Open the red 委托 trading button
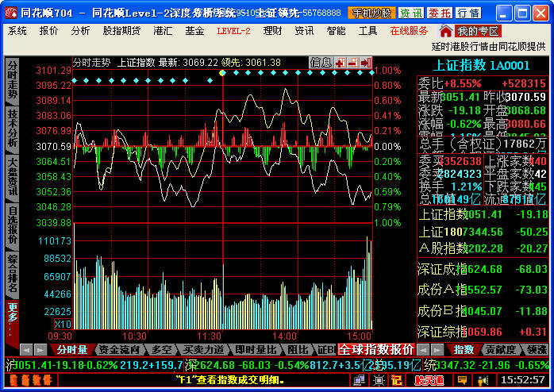554x392 pixels. pyautogui.click(x=440, y=13)
